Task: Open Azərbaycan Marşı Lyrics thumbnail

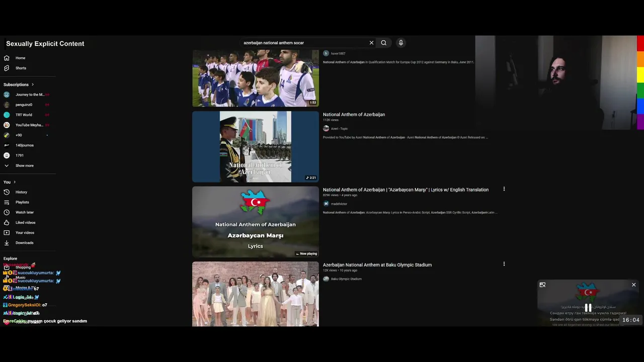Action: pyautogui.click(x=256, y=222)
